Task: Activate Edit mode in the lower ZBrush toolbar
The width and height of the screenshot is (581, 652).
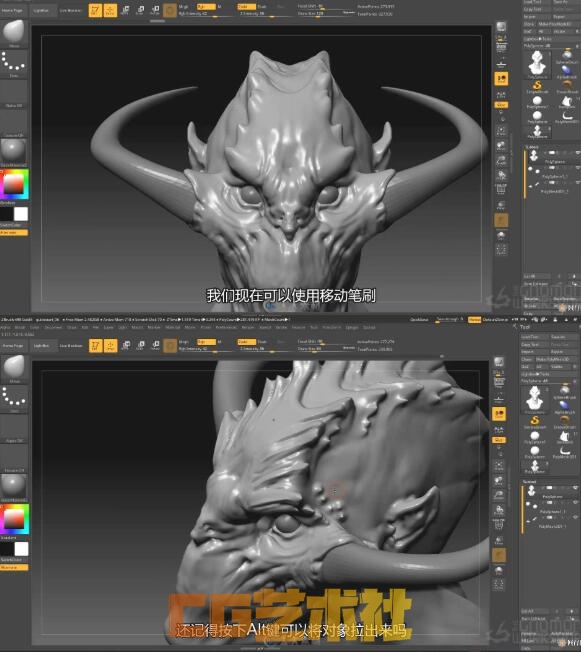Action: click(x=95, y=346)
